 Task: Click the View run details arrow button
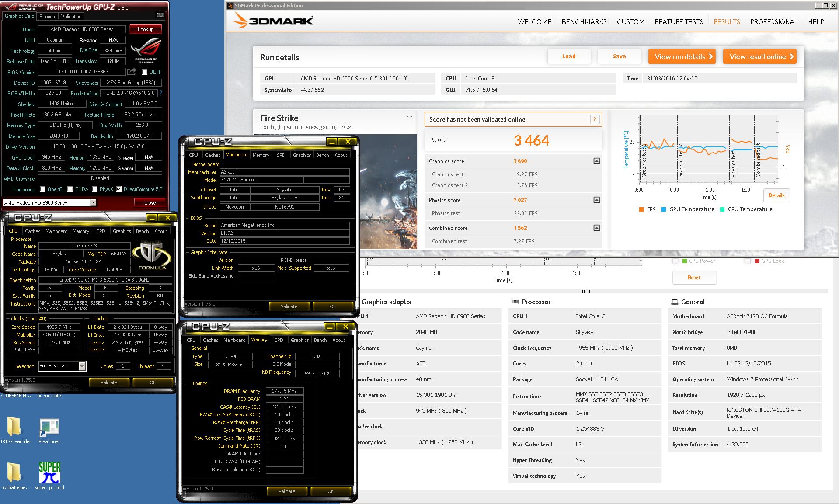(682, 56)
